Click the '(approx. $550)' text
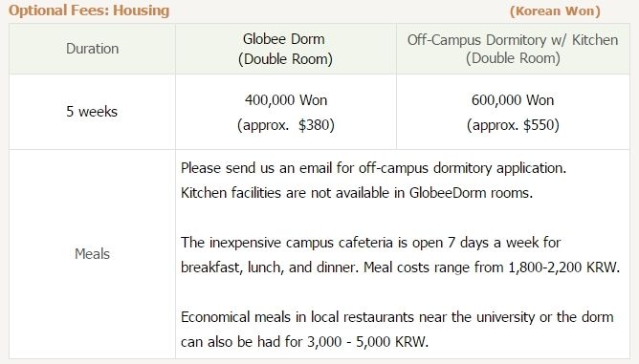Screen dimensions: 639x364 click(x=513, y=125)
